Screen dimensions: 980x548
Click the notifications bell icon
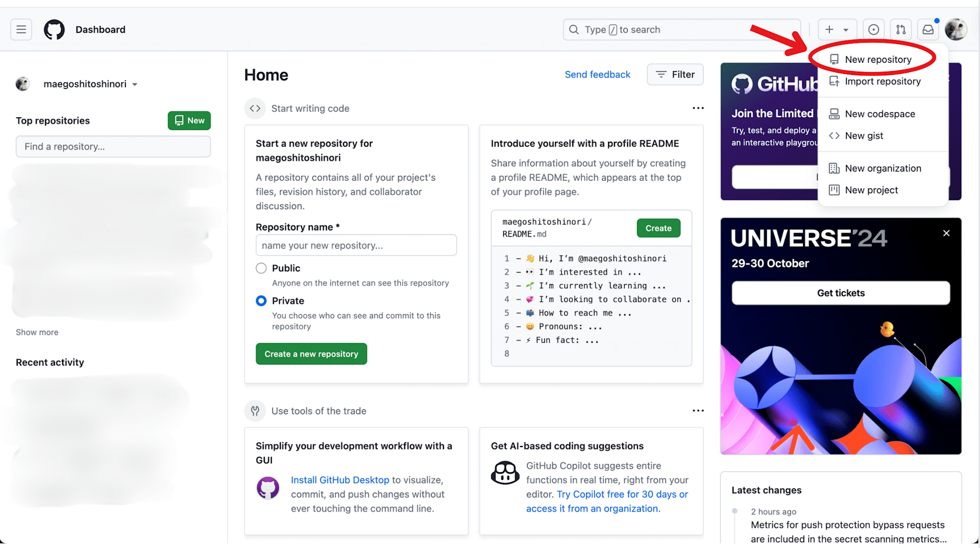(928, 29)
